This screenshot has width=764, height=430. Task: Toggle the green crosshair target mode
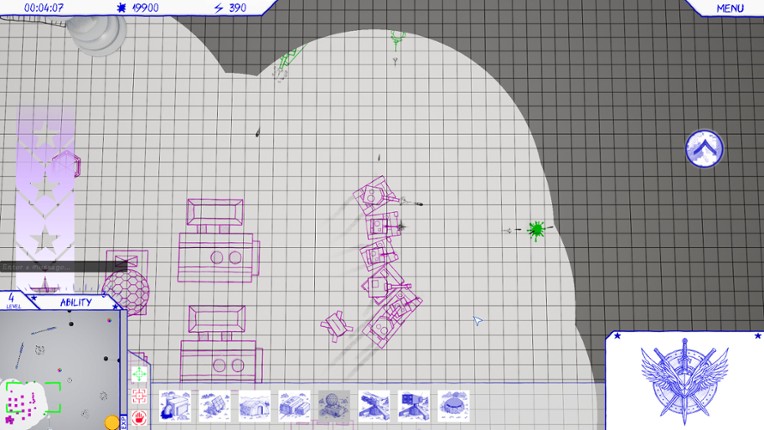140,374
